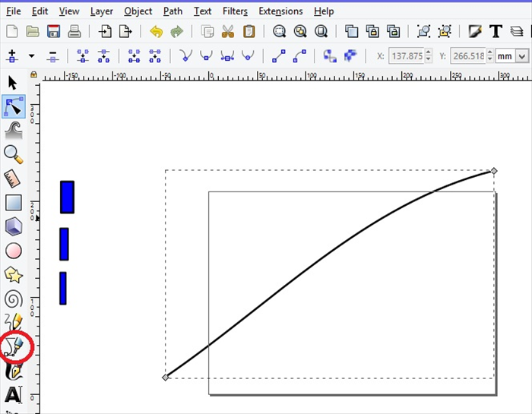Zoom to fit selection
Screen dimensions: 532x414
pyautogui.click(x=280, y=32)
